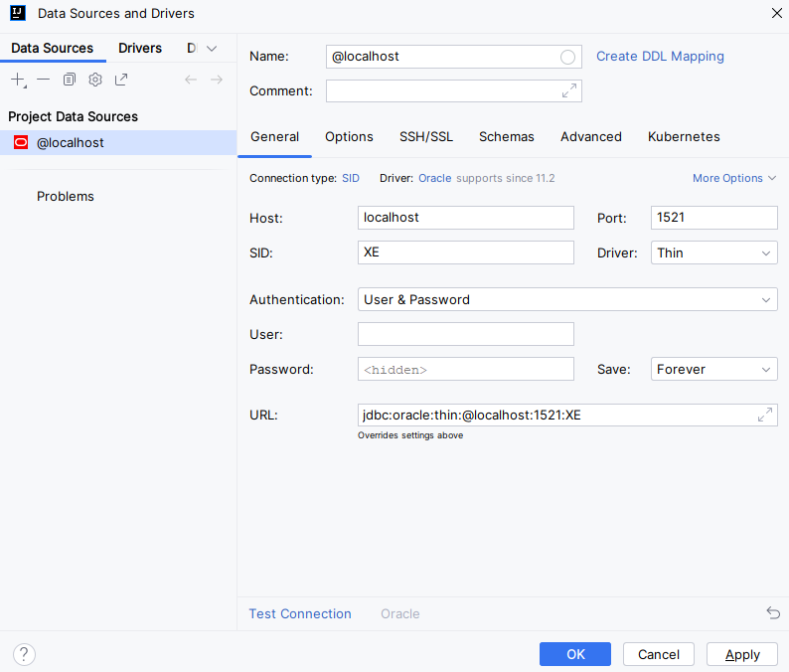
Task: Focus the User input field
Action: pos(466,334)
